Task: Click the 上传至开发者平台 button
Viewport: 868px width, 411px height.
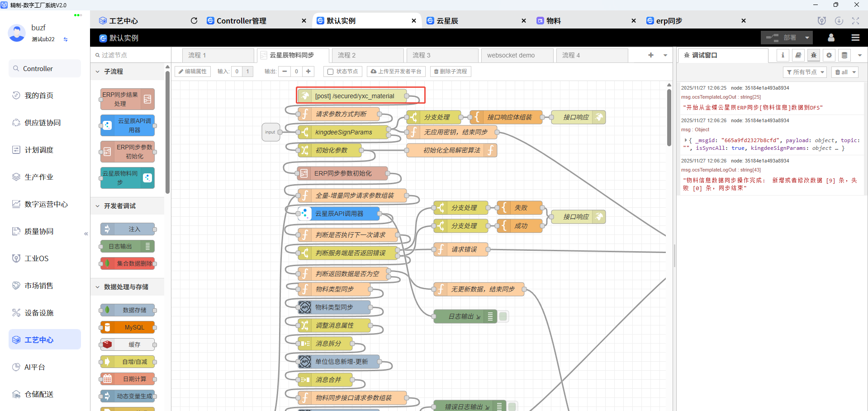Action: coord(396,71)
